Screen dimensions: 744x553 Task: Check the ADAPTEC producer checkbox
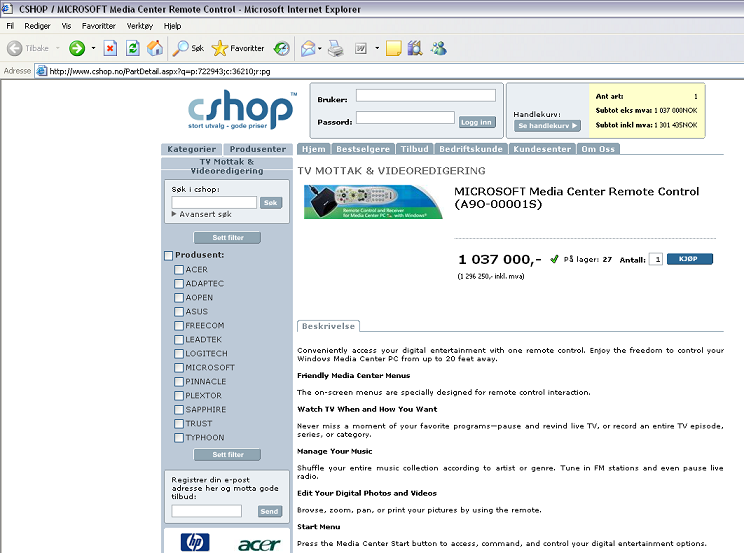tap(178, 284)
